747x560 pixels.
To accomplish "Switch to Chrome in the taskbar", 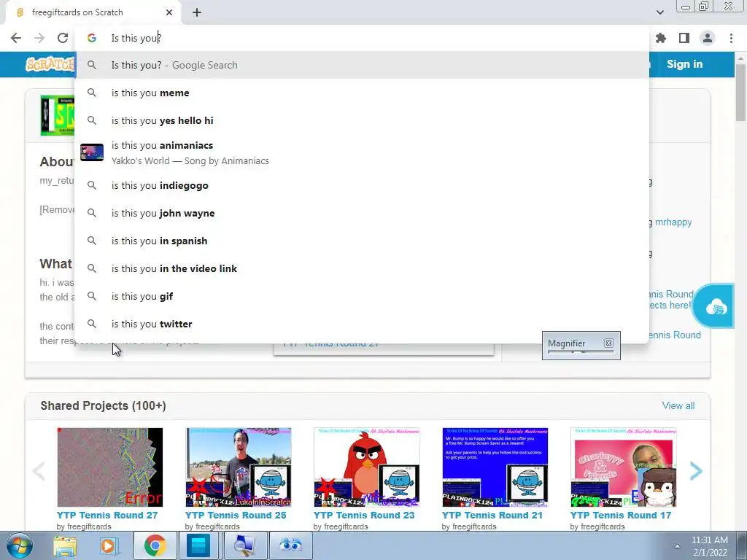I will (155, 545).
